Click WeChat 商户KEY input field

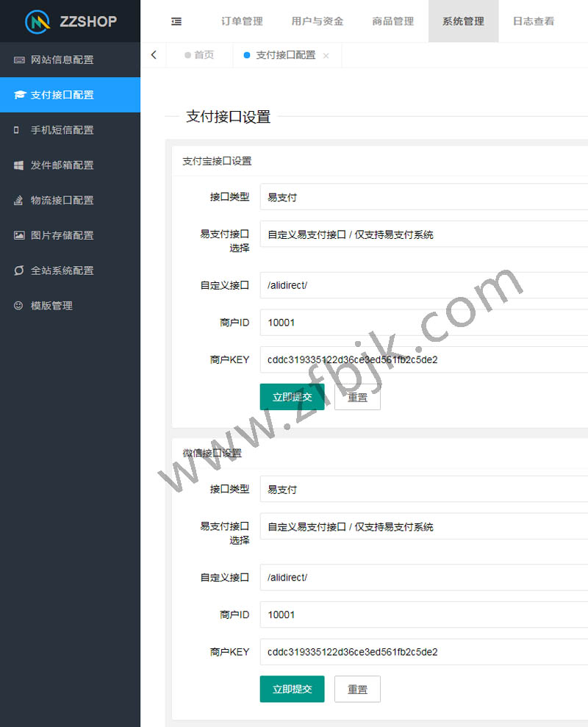424,651
